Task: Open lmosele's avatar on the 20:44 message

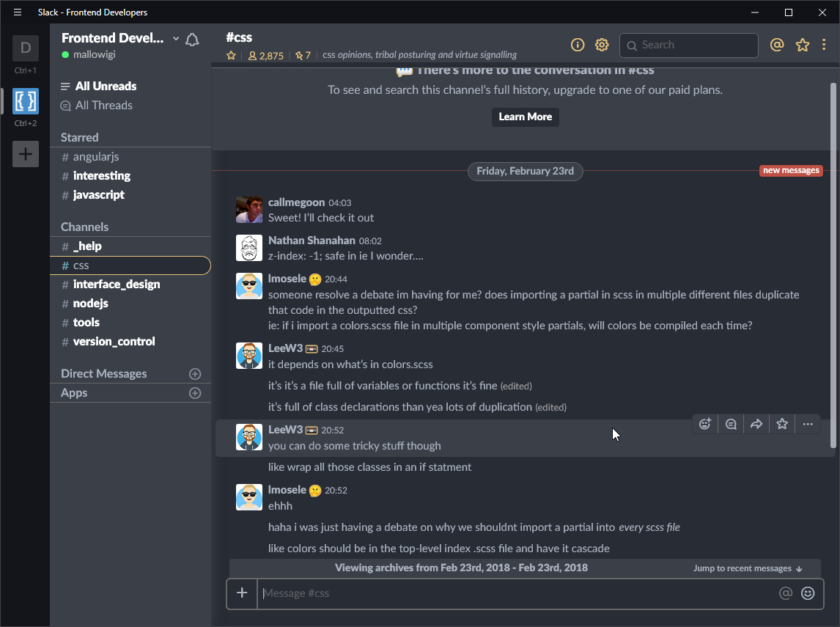Action: coord(249,286)
